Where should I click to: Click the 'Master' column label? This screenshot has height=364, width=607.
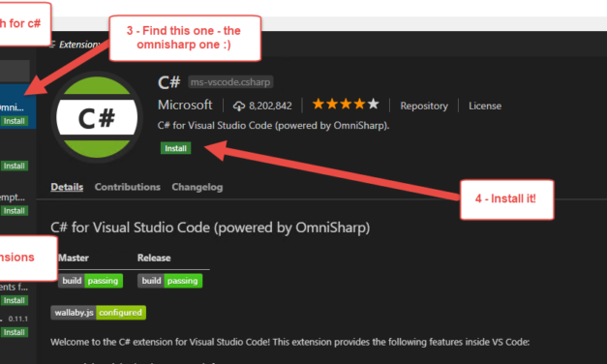[x=74, y=258]
